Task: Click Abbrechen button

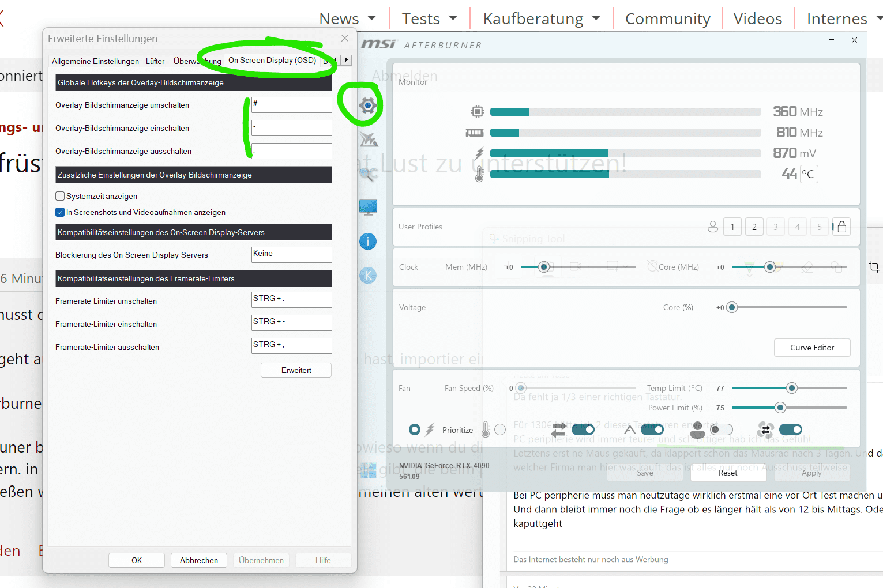Action: pyautogui.click(x=199, y=560)
